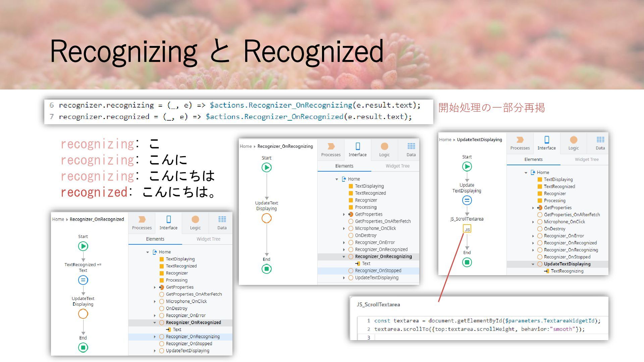Select End node in UpdateTextDisplaying flow
The image size is (644, 362).
(467, 262)
